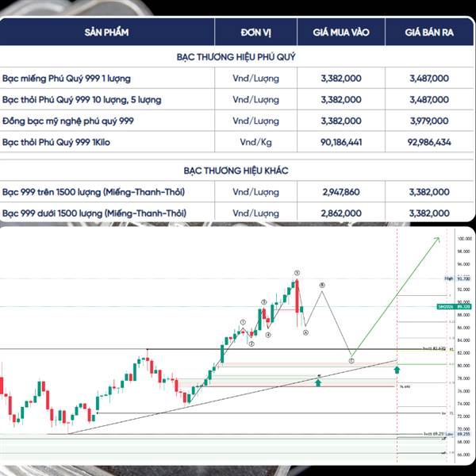Click sell price 92,986,434
476x476 pixels.
click(x=429, y=142)
